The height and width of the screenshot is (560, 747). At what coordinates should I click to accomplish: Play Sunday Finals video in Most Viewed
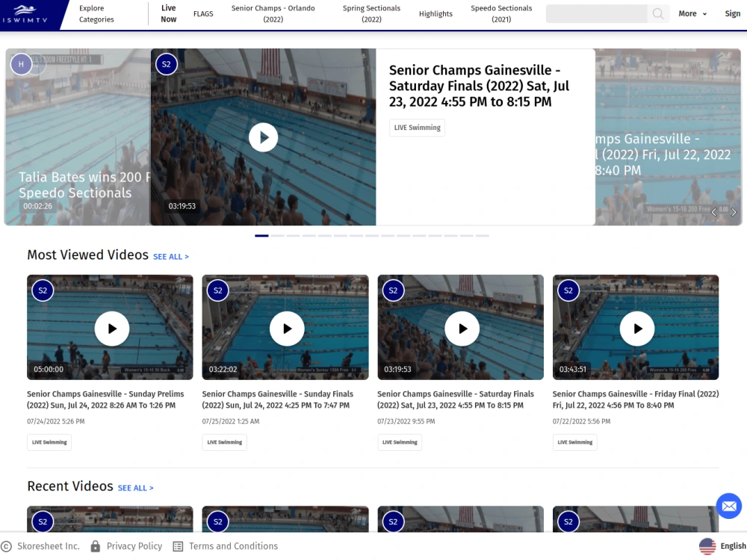tap(287, 329)
